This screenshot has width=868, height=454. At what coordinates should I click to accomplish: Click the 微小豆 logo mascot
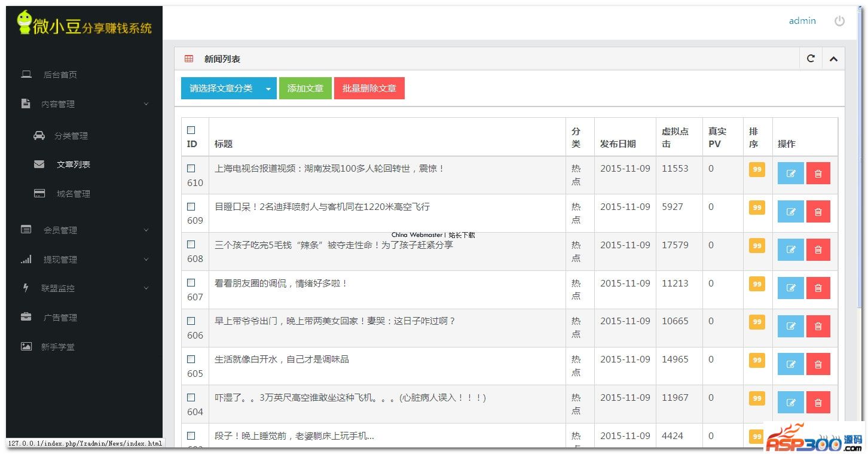tap(24, 23)
